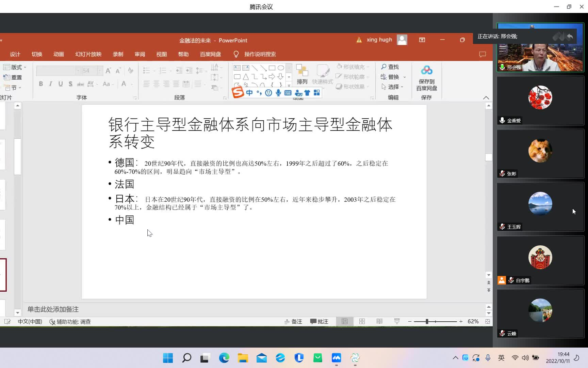Select the text box shape icon
The image size is (588, 368).
[237, 68]
